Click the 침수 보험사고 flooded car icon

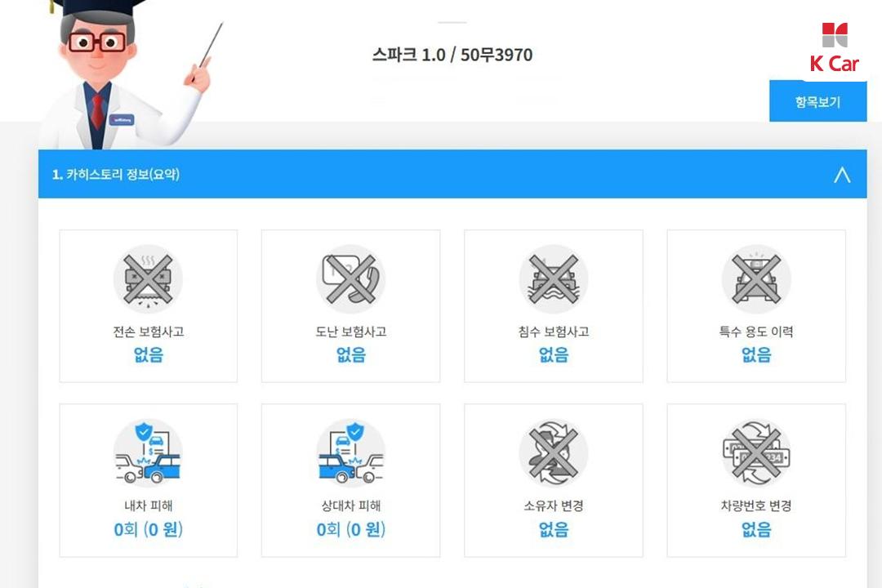click(x=554, y=279)
